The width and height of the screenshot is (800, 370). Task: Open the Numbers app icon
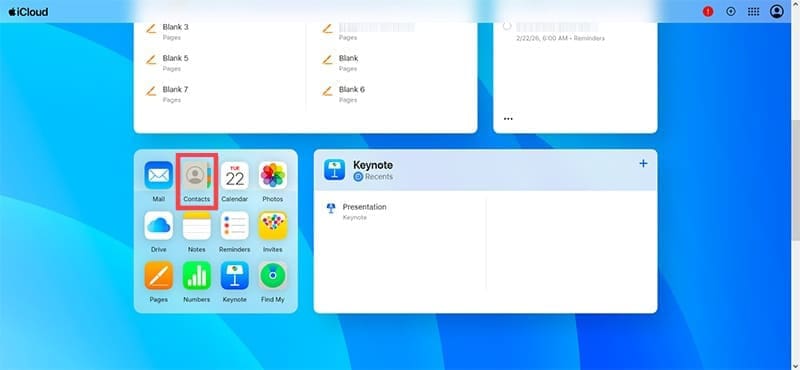click(x=196, y=276)
